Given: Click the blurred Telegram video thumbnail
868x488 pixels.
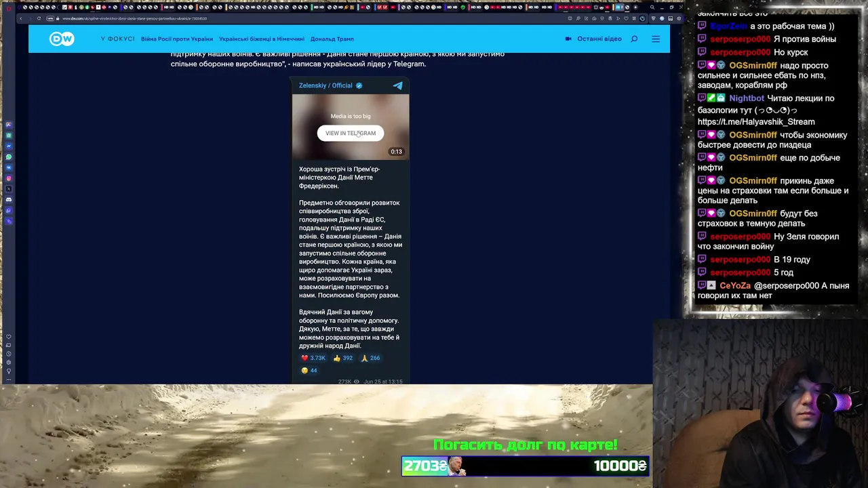Looking at the screenshot, I should (x=351, y=127).
